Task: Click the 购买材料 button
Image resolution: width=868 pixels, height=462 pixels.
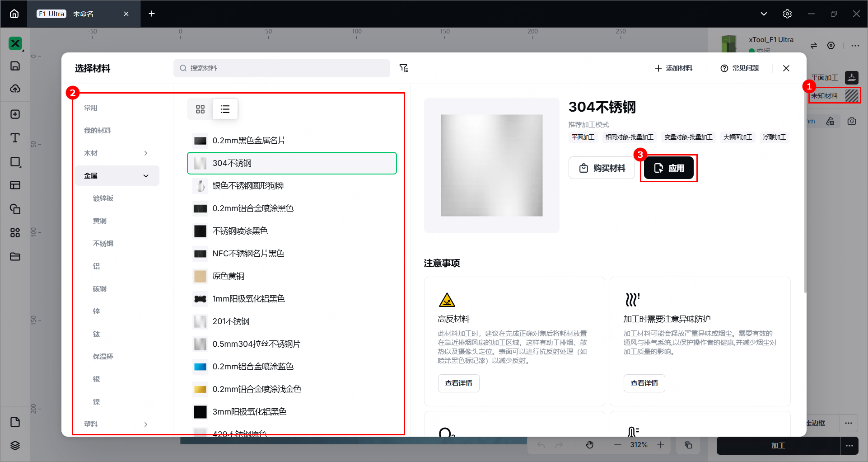Action: coord(602,168)
